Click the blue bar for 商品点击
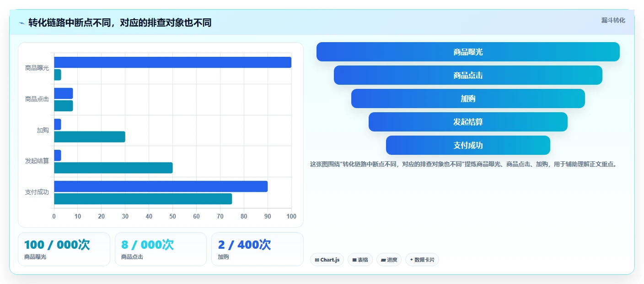Screen dimensions: 644x284 64,93
